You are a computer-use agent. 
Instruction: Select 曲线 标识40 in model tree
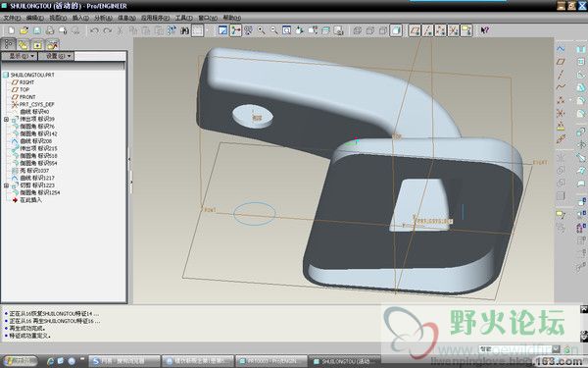(34, 112)
